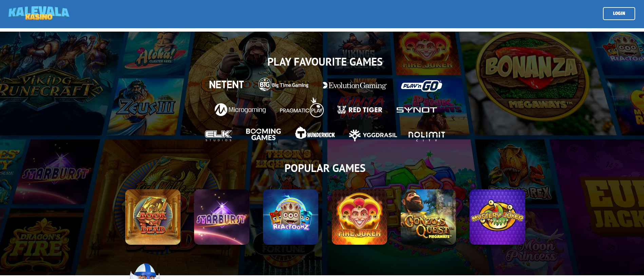The image size is (644, 279).
Task: Choose the Play'n GO logo
Action: click(x=421, y=86)
